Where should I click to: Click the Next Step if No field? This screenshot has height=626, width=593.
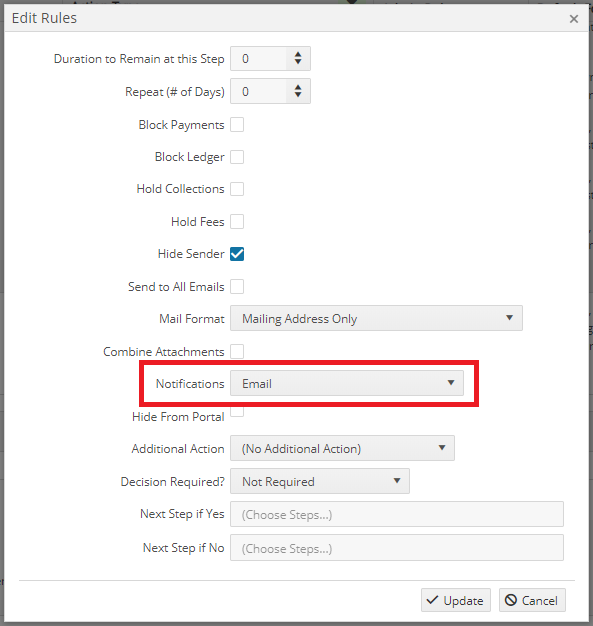click(x=397, y=548)
